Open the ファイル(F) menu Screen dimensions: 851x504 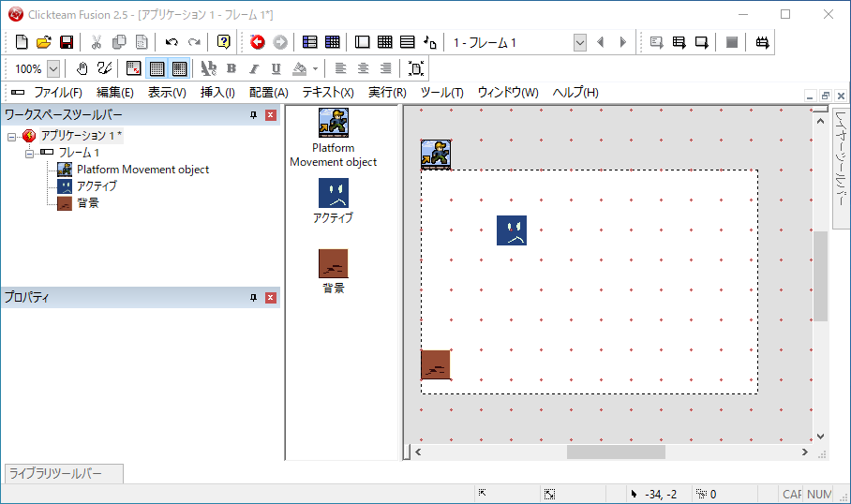[58, 93]
